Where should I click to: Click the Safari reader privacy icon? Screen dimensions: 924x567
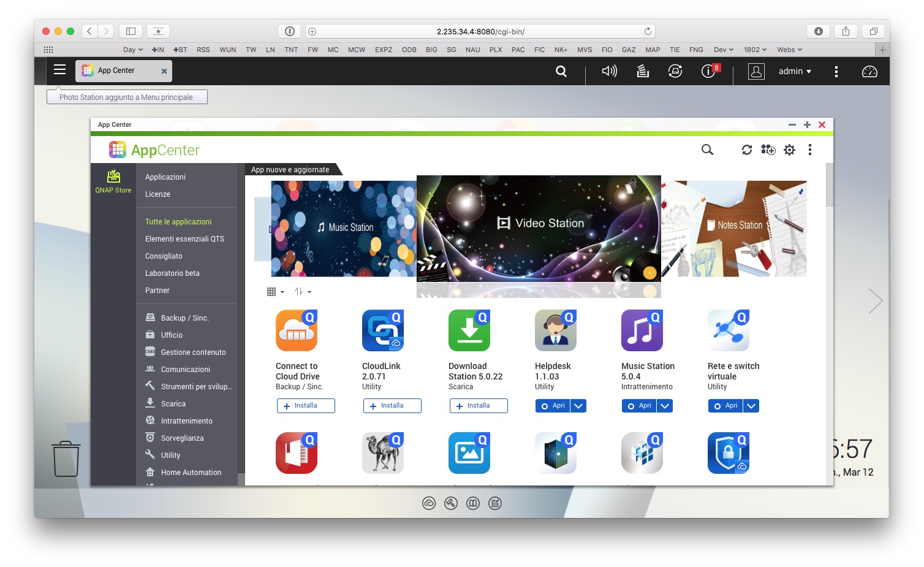[290, 31]
